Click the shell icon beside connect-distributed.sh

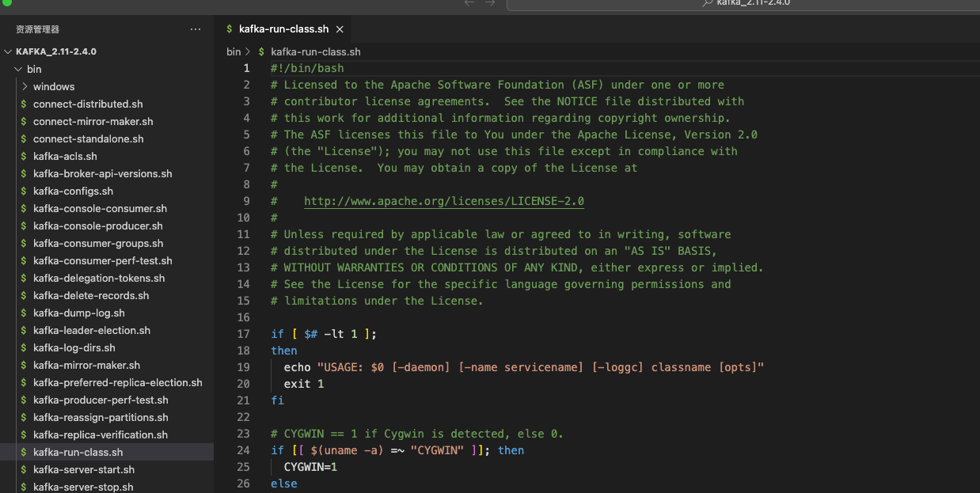[x=24, y=104]
